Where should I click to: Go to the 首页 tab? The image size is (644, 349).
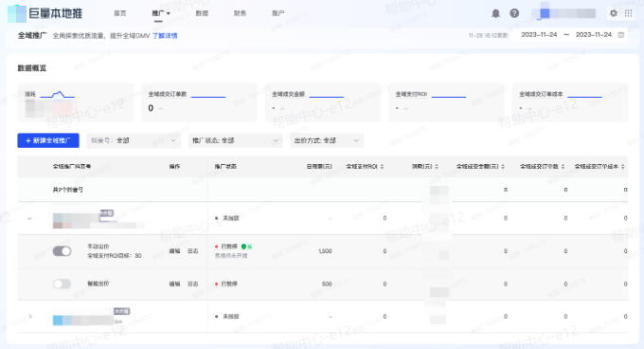pyautogui.click(x=120, y=13)
